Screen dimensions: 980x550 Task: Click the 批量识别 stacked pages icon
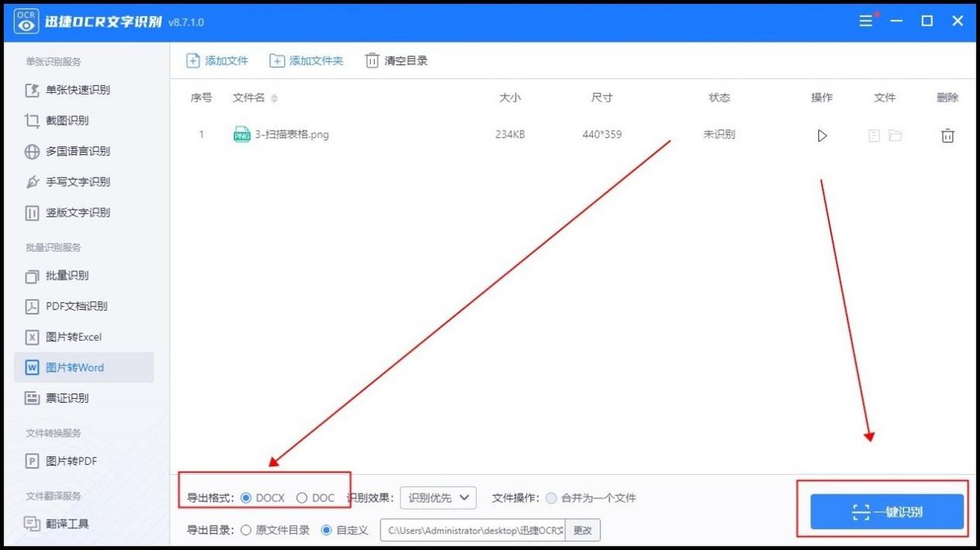(32, 275)
